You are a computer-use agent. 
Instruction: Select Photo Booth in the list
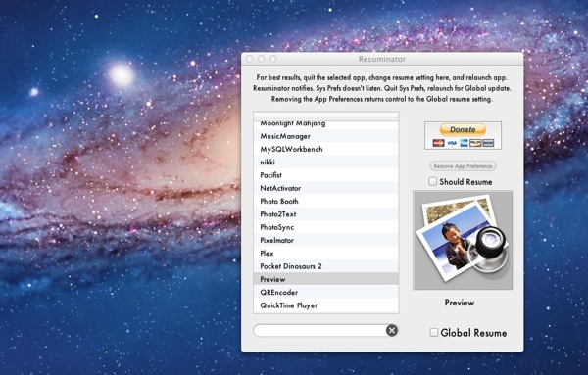[x=326, y=201]
